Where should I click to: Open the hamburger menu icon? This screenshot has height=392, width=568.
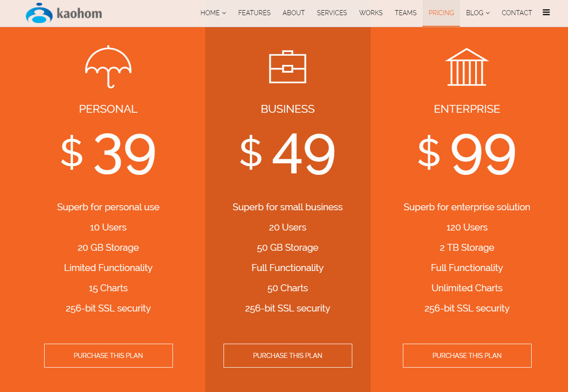pyautogui.click(x=546, y=12)
